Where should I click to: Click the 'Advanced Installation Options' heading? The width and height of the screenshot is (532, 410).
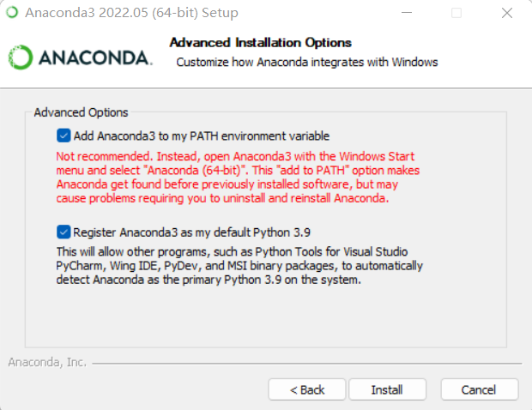click(x=261, y=43)
